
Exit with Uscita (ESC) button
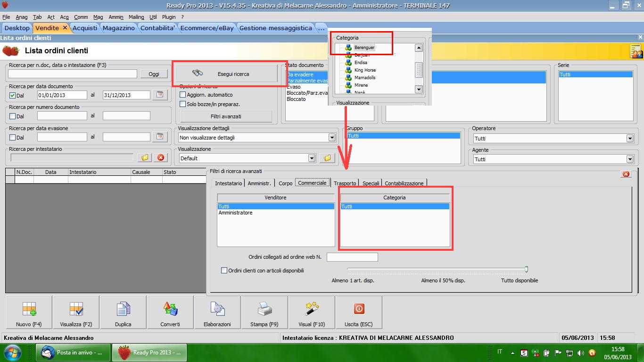(x=359, y=312)
